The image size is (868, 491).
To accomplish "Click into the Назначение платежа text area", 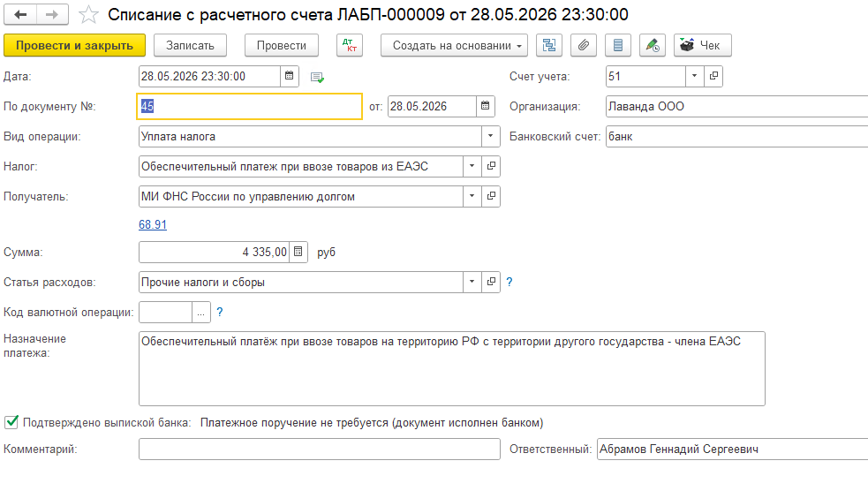I will click(x=452, y=368).
